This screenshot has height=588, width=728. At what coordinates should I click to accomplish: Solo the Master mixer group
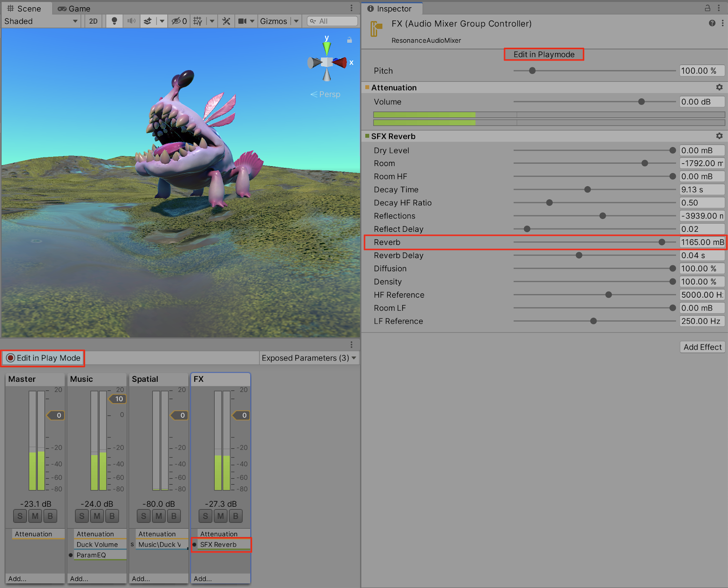coord(20,516)
